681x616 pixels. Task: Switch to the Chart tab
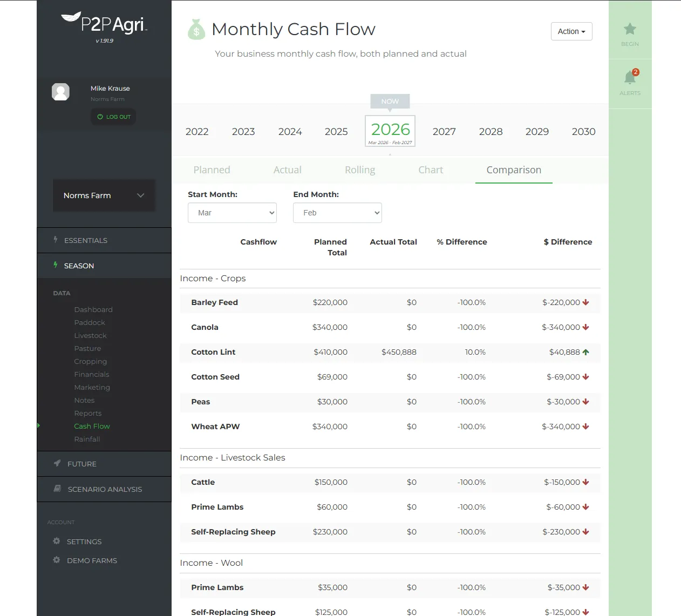pyautogui.click(x=430, y=170)
